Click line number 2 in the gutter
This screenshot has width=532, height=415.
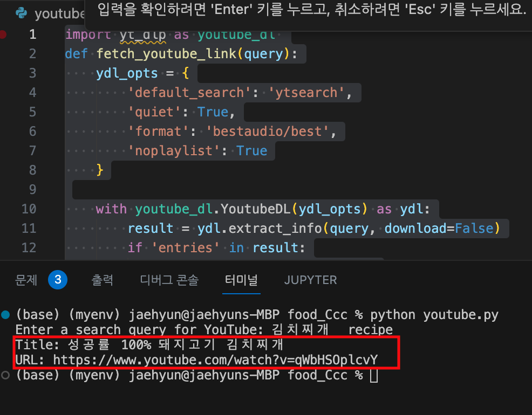32,53
